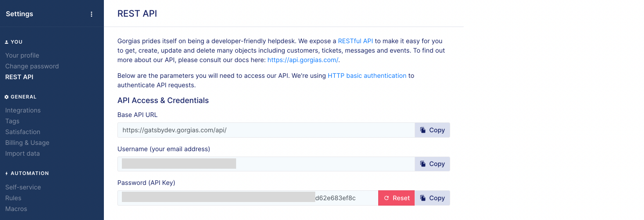644x220 pixels.
Task: Open the HTTP basic authentication link
Action: click(367, 76)
